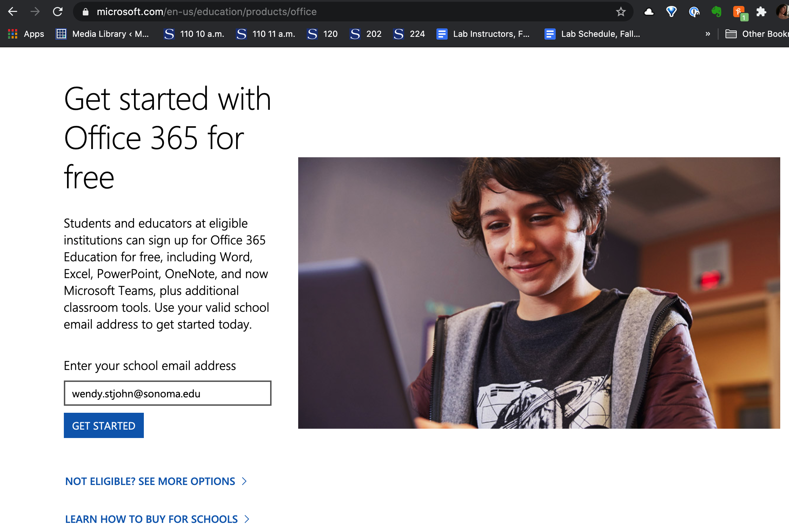
Task: Click the 'Enter your school email address' label
Action: [x=150, y=366]
